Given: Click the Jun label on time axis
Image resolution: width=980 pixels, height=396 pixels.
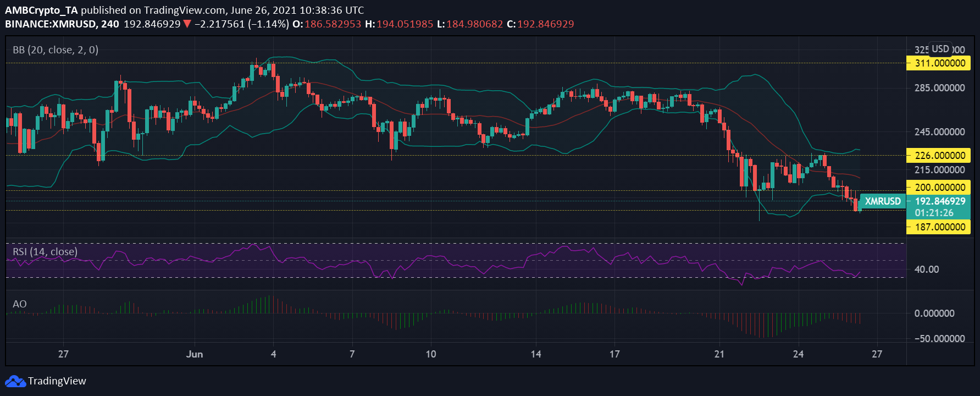Looking at the screenshot, I should [x=195, y=354].
